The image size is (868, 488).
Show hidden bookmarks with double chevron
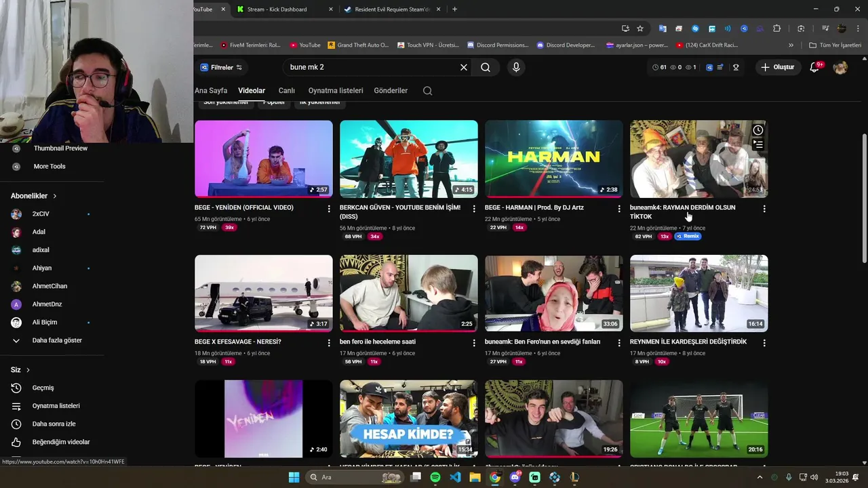coord(791,45)
